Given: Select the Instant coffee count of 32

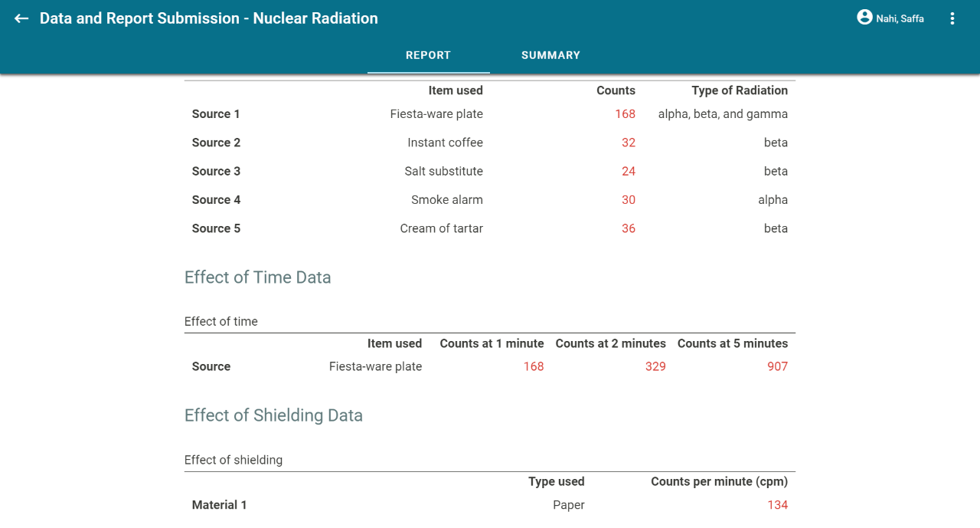Looking at the screenshot, I should click(629, 143).
